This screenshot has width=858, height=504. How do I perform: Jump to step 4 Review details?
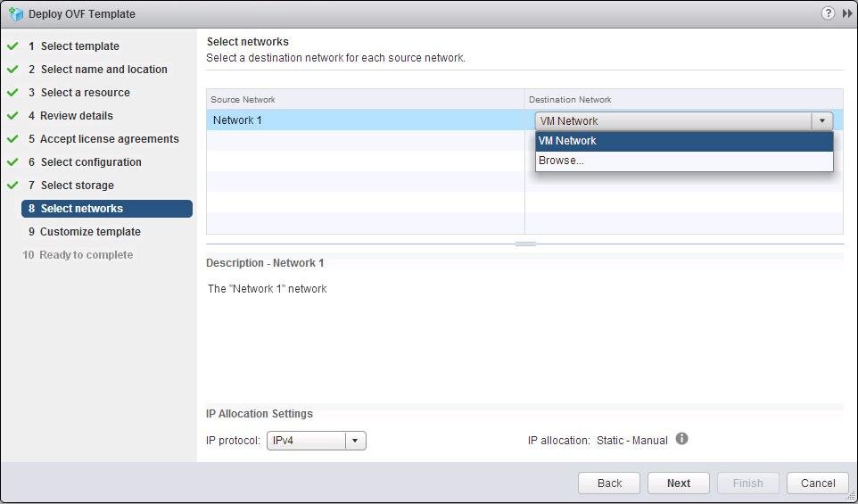(77, 116)
